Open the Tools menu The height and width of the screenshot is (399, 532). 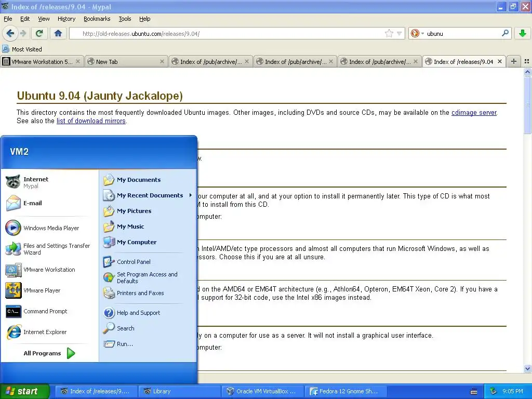coord(125,19)
